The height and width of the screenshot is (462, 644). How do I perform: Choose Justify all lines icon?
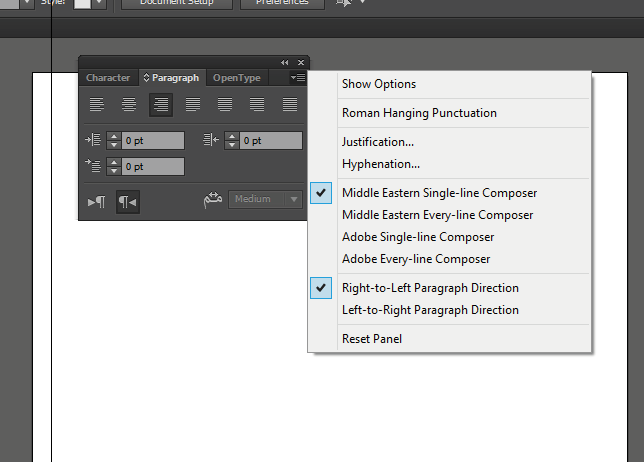coord(290,104)
